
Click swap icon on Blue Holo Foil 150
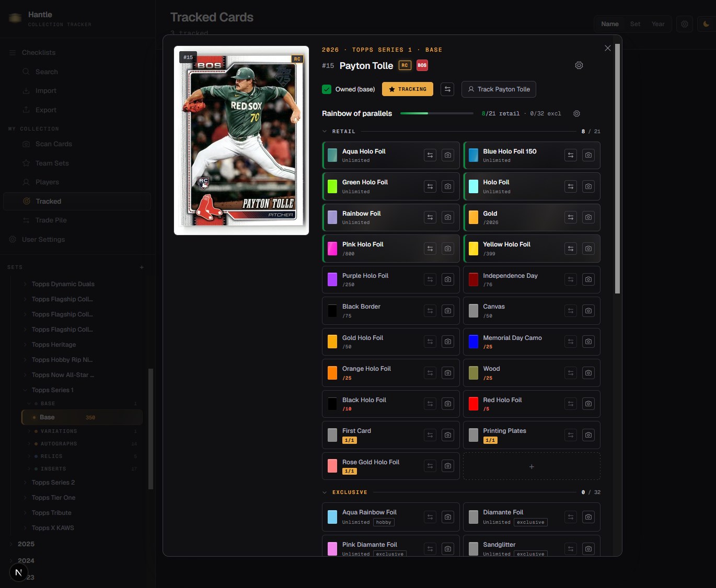(571, 155)
